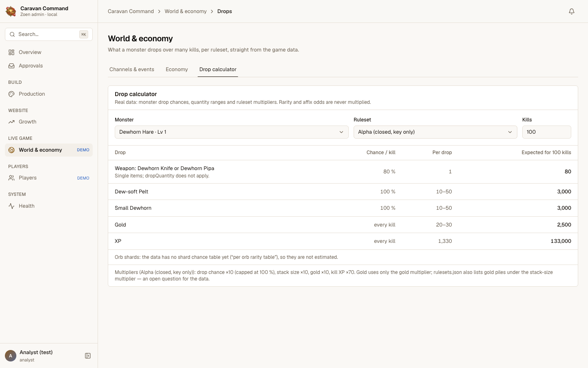
Task: Click the Dew-soft Pelt row name
Action: pos(131,192)
